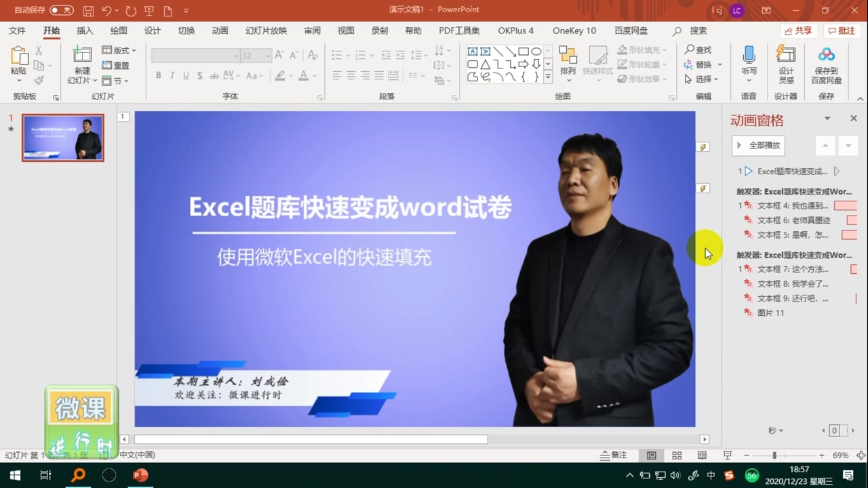Click the text highlight color pen

(279, 75)
